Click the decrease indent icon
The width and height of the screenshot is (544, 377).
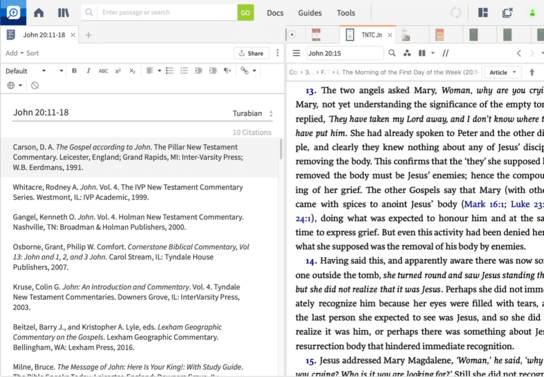click(x=198, y=71)
